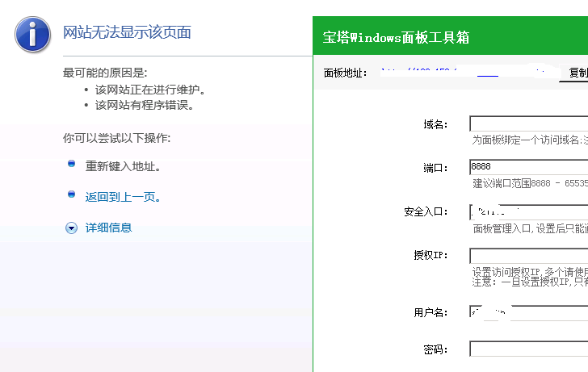
Task: Click the 最可能的原因是 text
Action: (x=105, y=73)
